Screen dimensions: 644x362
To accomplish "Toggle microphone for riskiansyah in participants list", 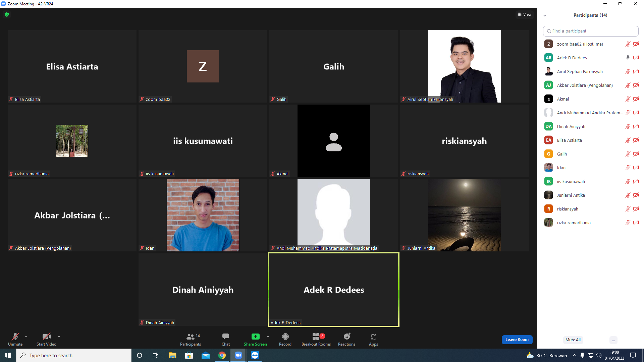I will [x=628, y=209].
